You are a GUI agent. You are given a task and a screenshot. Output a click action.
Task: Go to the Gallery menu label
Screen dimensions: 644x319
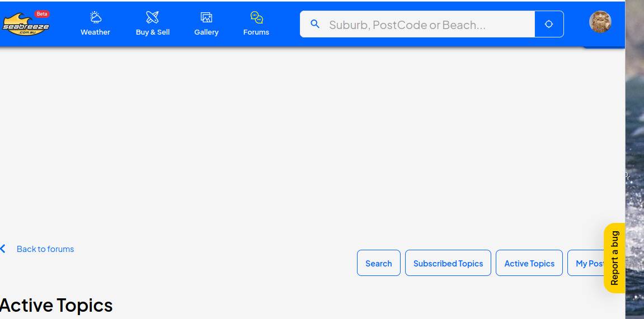tap(206, 32)
